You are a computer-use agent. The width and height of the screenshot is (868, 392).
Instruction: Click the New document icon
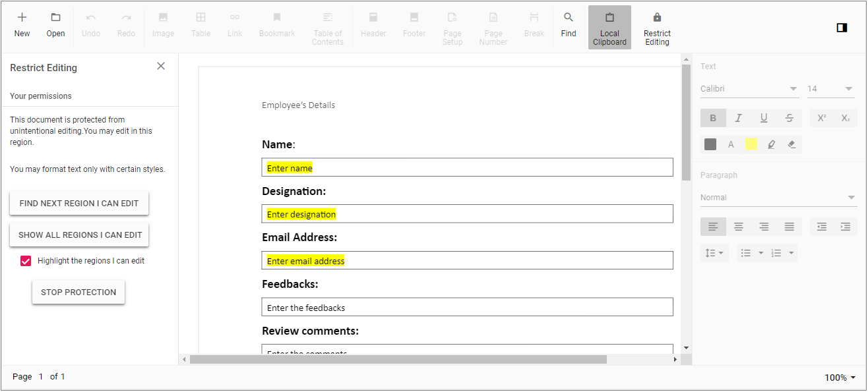point(22,17)
